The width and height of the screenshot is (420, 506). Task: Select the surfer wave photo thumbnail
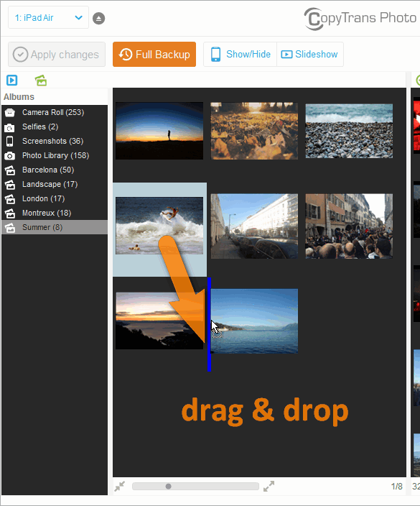click(159, 226)
